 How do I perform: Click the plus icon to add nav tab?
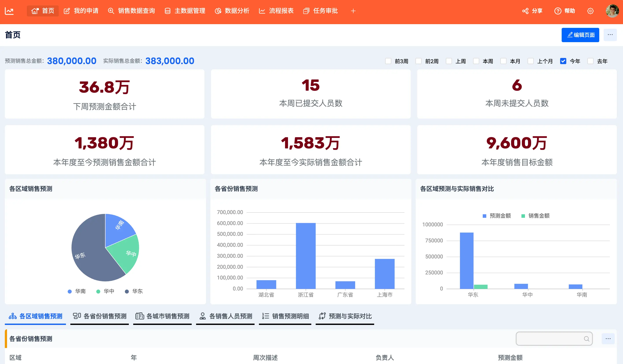(x=353, y=11)
